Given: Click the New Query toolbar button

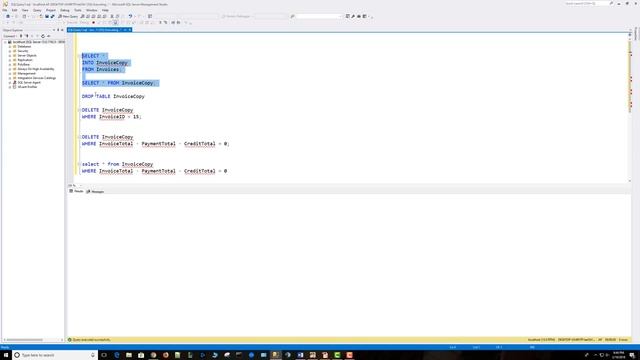Looking at the screenshot, I should pos(68,16).
